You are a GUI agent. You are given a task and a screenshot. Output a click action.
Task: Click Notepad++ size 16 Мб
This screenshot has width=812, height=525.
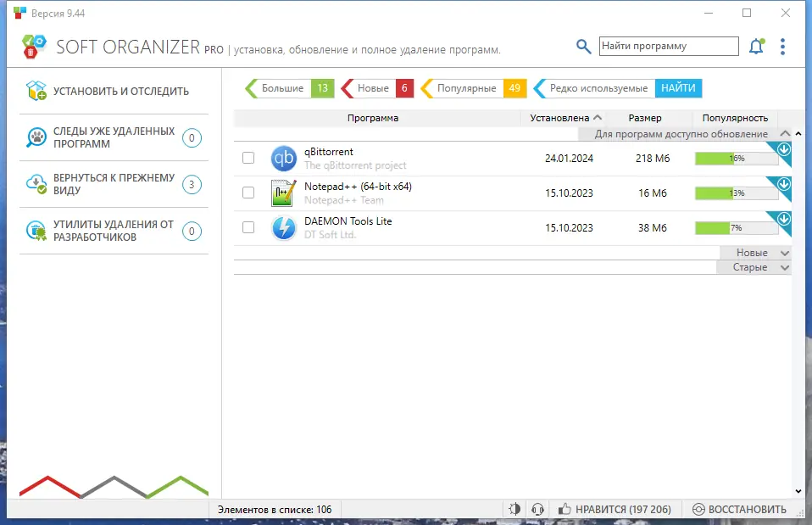tap(653, 193)
